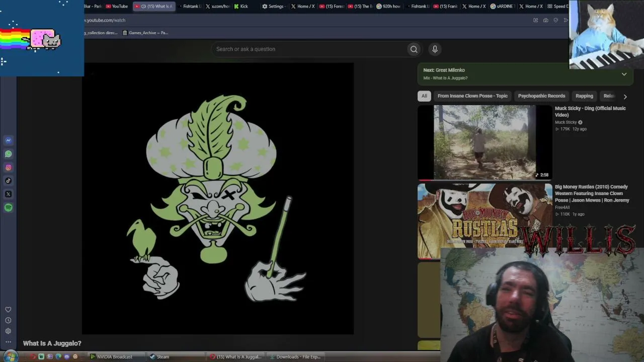Viewport: 644px width, 362px height.
Task: Click the browser address bar URL
Action: coord(105,20)
